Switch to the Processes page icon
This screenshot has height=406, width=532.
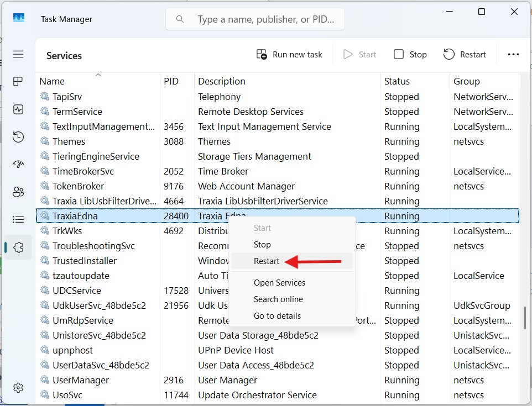(18, 82)
